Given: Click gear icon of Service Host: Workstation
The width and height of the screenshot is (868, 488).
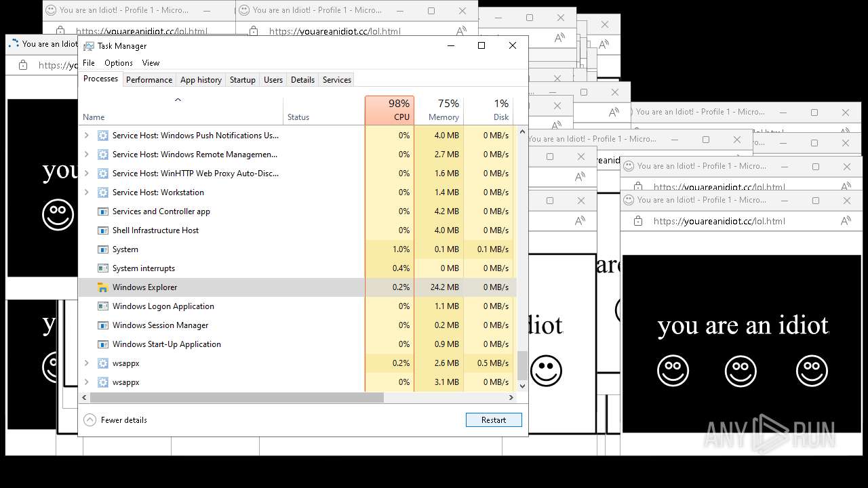Looking at the screenshot, I should tap(103, 192).
